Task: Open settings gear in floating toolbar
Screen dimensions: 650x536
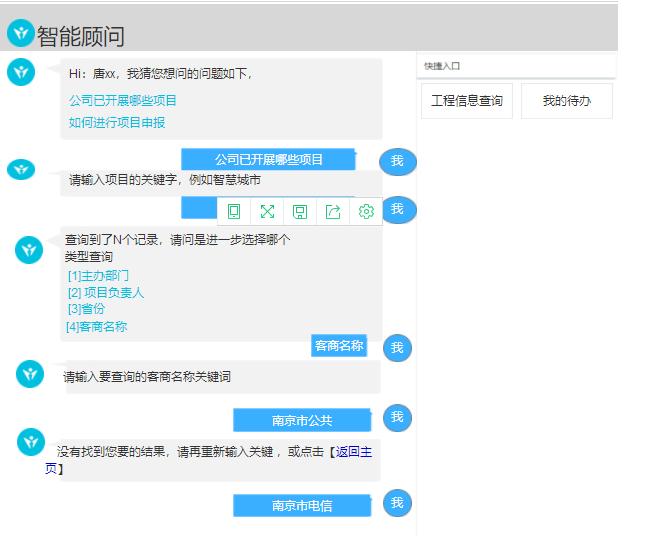Action: 366,211
